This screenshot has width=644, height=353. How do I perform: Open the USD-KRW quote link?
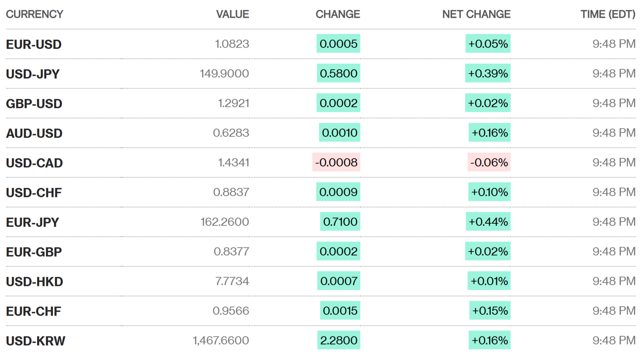[x=36, y=341]
